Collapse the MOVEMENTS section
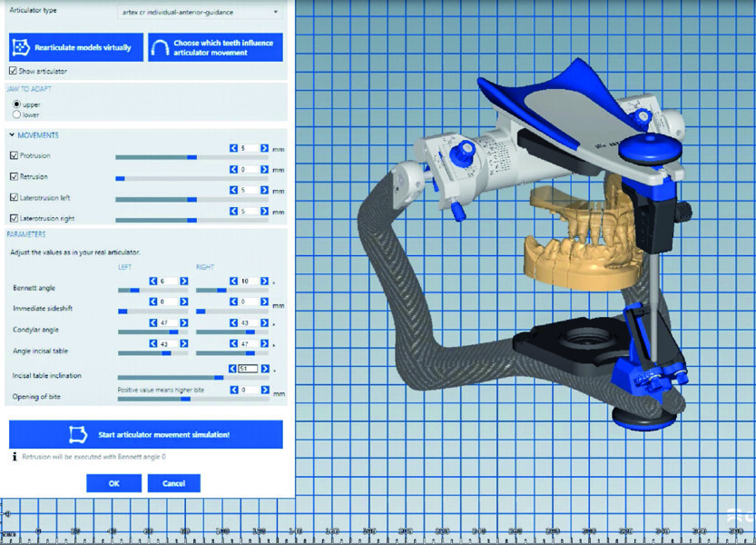Screen dimensions: 756x545 [x=12, y=135]
